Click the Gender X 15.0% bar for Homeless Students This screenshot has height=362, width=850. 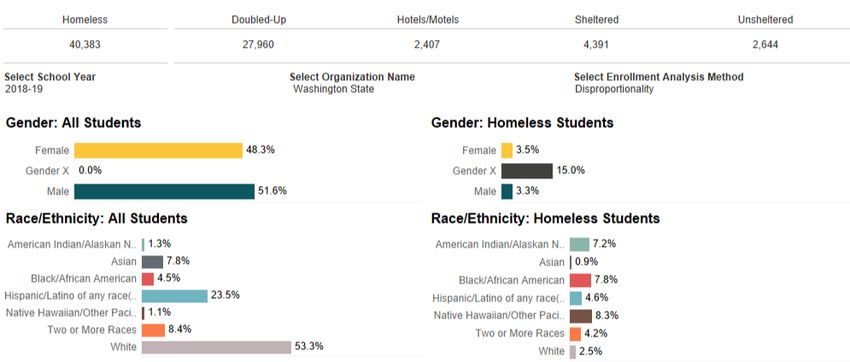(x=527, y=171)
